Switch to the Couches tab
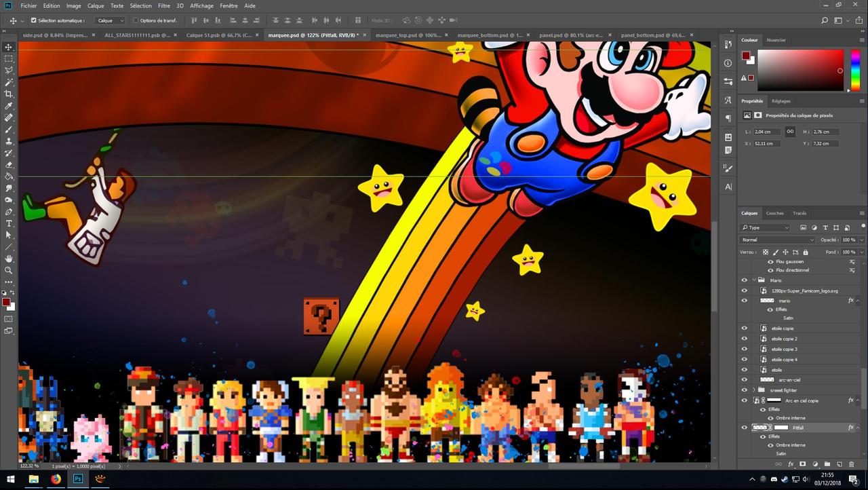 (x=774, y=213)
